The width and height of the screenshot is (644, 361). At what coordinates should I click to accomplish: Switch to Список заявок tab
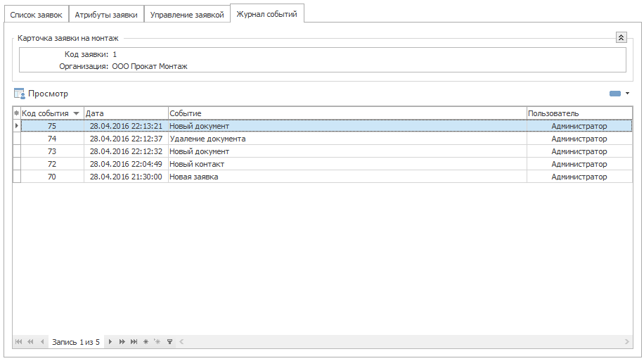36,15
